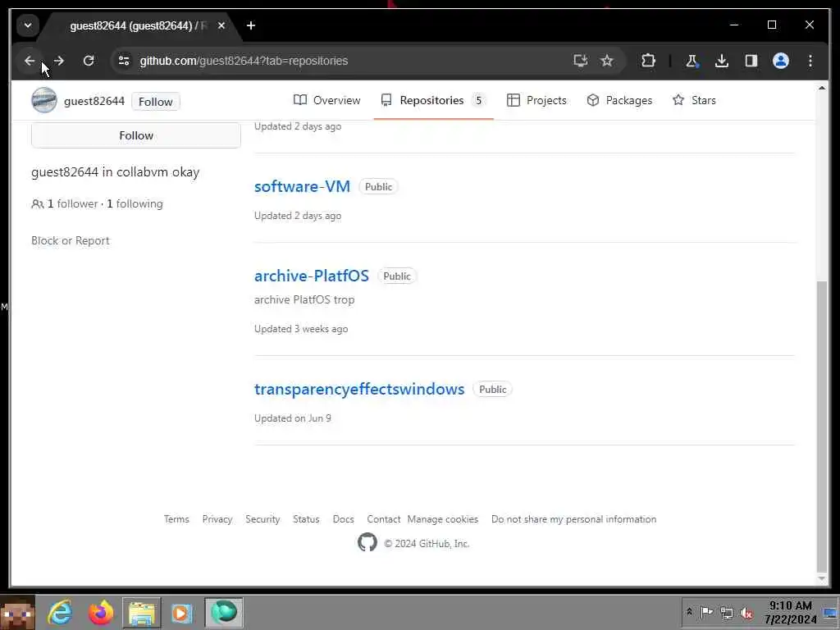Click the GitHub Octocat logo in footer
The height and width of the screenshot is (630, 840).
pyautogui.click(x=367, y=543)
